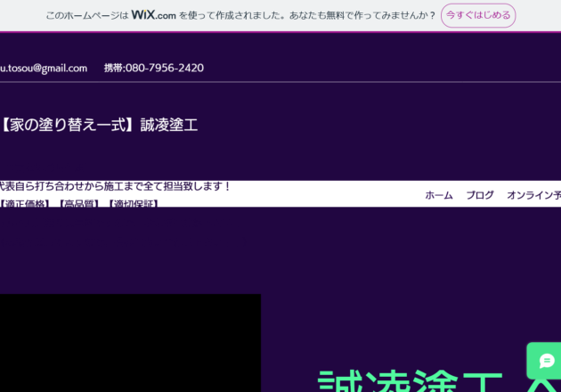Tap the phone number 080-7956-2420
The width and height of the screenshot is (561, 392).
pos(164,68)
